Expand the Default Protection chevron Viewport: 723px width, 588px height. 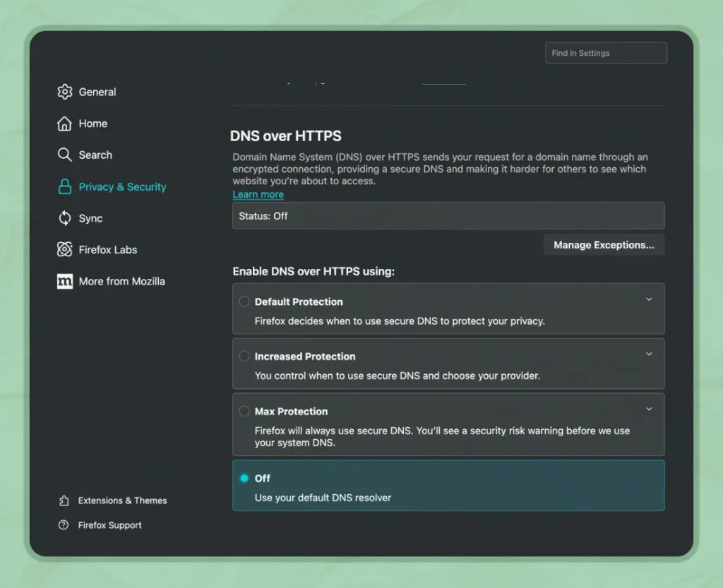pyautogui.click(x=649, y=299)
